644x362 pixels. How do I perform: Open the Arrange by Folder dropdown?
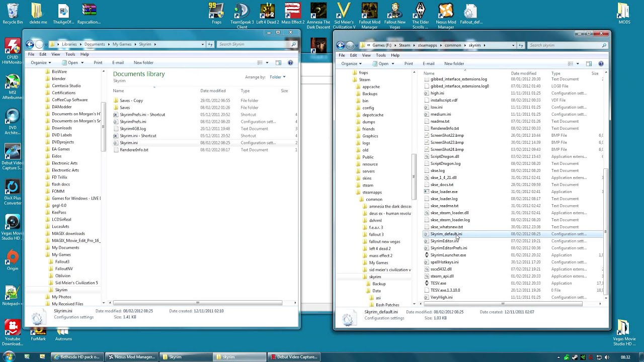pos(277,77)
